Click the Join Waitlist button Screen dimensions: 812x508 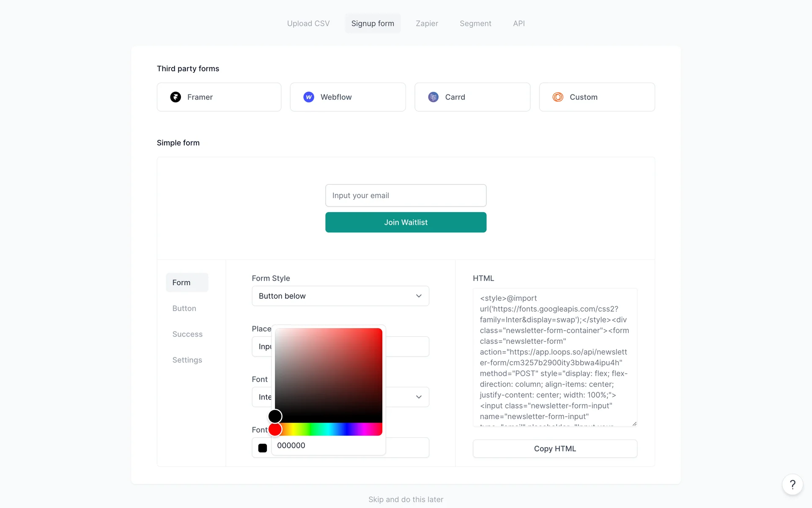(406, 222)
